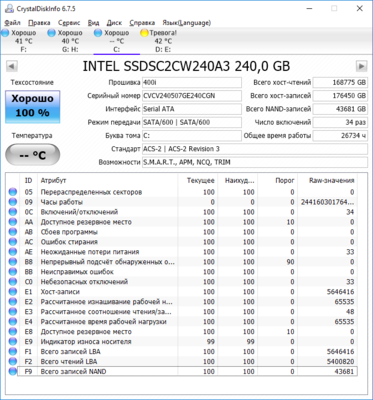Image resolution: width=373 pixels, height=400 pixels.
Task: Open the Справка menu
Action: [142, 23]
